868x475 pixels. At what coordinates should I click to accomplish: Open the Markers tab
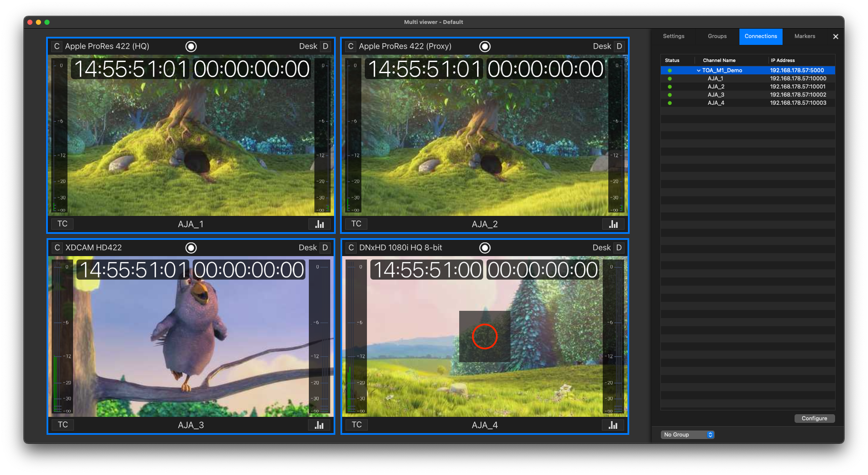805,36
